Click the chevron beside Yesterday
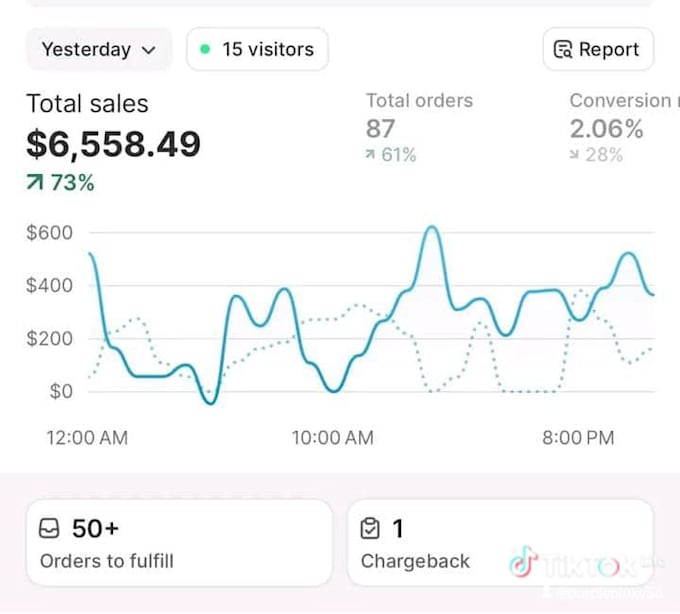 pyautogui.click(x=148, y=50)
